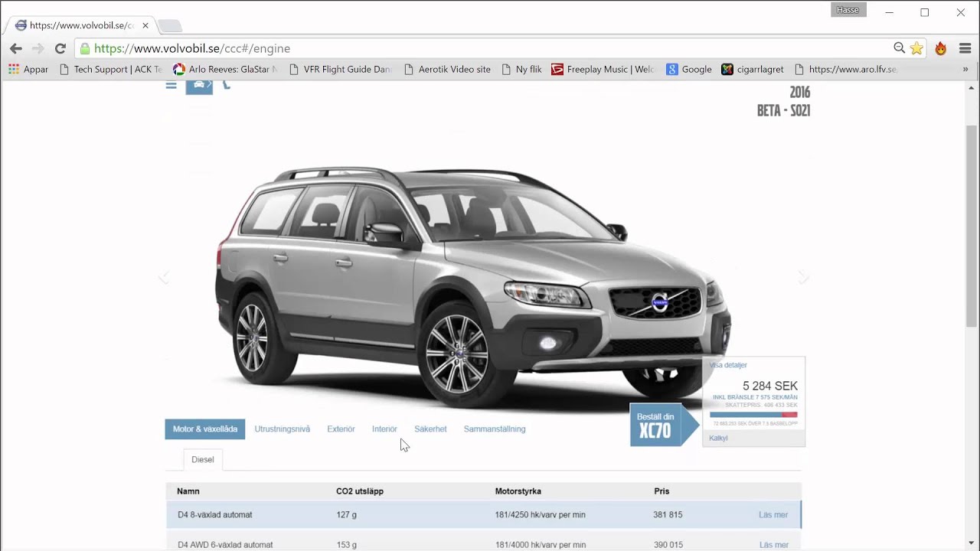Open a new browser tab
The width and height of the screenshot is (980, 551).
pos(169,26)
